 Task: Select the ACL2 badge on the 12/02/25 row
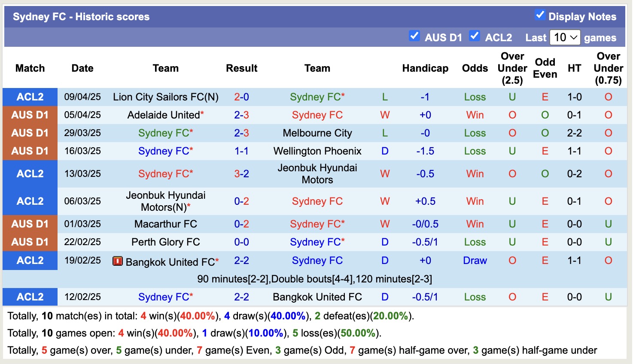point(30,297)
